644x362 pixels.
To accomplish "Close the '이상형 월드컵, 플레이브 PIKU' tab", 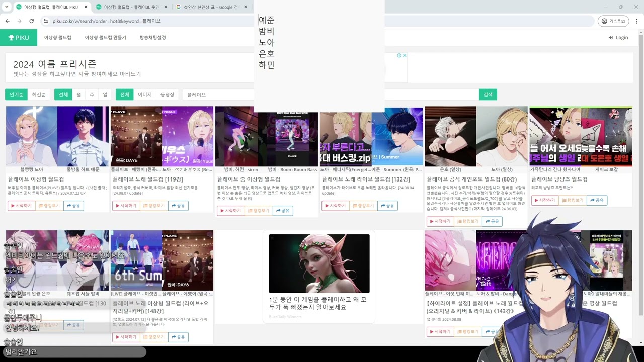I will tap(86, 7).
